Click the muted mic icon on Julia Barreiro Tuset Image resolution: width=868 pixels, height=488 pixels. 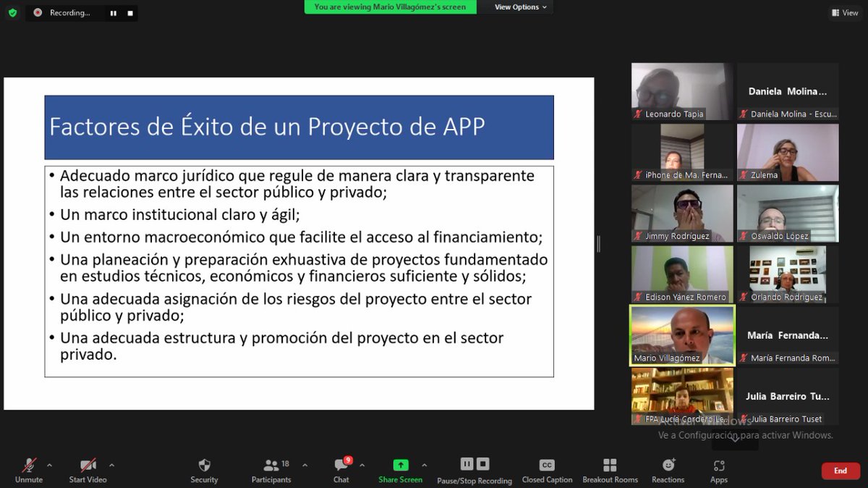[744, 418]
